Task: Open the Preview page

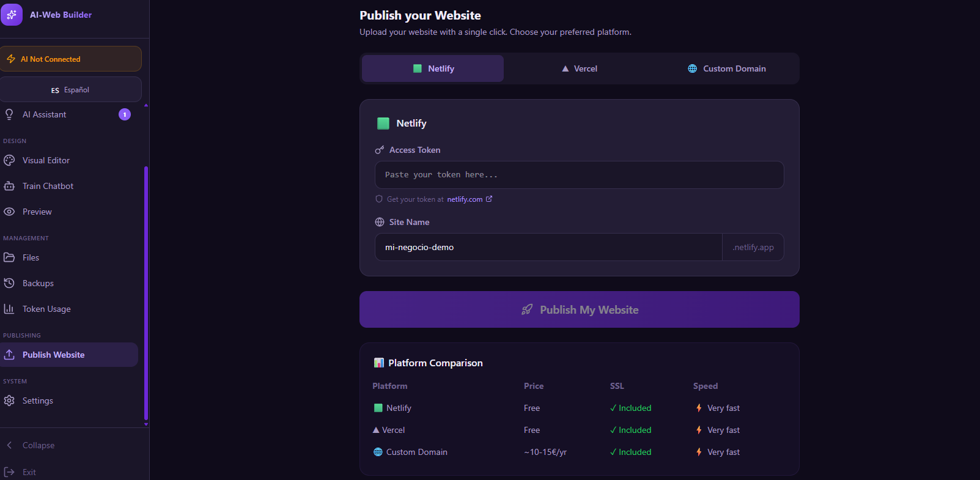Action: 69,212
